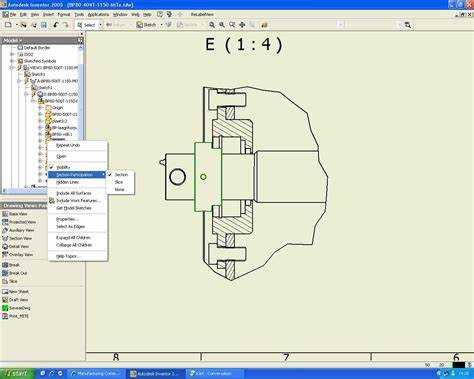Image resolution: width=474 pixels, height=379 pixels.
Task: Open Windows Start button
Action: click(17, 373)
